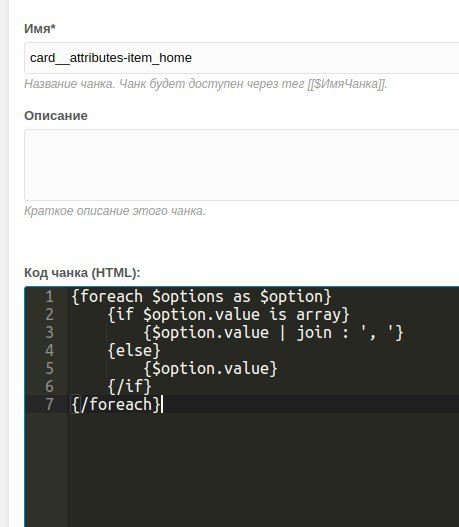The width and height of the screenshot is (459, 527).
Task: Click the 'Код чанка (HTML):' label
Action: [x=82, y=273]
